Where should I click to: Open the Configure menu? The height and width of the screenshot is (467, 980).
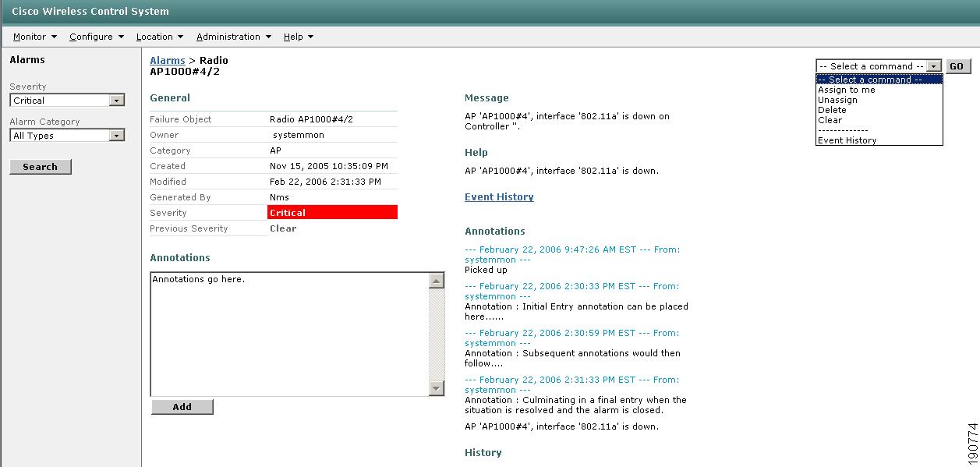[97, 37]
